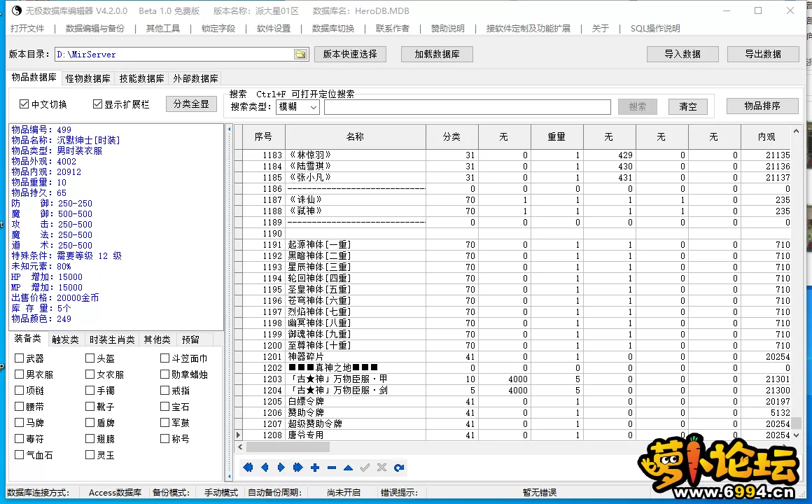The height and width of the screenshot is (504, 812).
Task: Open 数据库切换 menu
Action: pyautogui.click(x=333, y=29)
